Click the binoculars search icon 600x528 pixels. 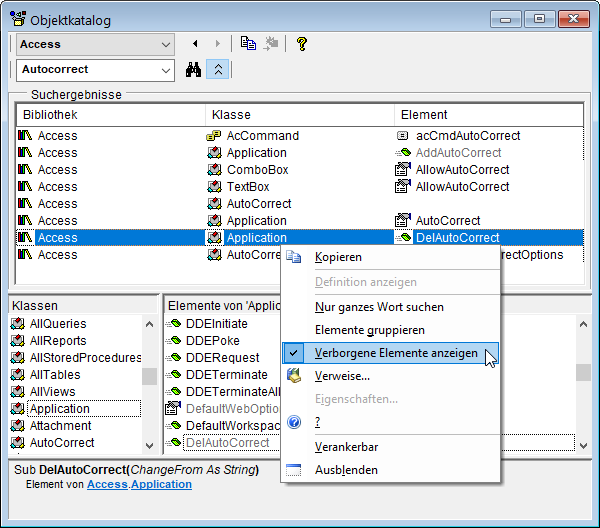coord(195,70)
